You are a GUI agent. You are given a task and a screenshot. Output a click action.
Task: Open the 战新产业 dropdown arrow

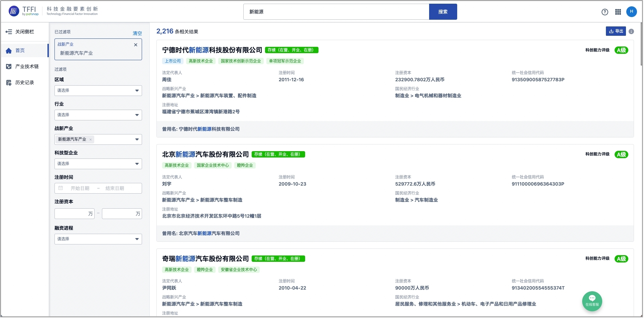pos(137,139)
